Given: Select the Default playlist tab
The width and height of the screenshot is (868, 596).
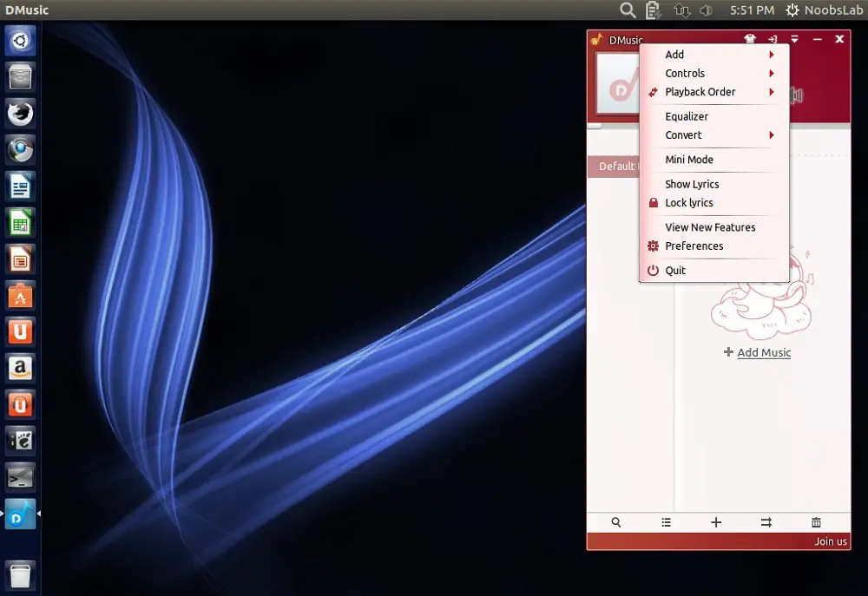Looking at the screenshot, I should point(614,166).
